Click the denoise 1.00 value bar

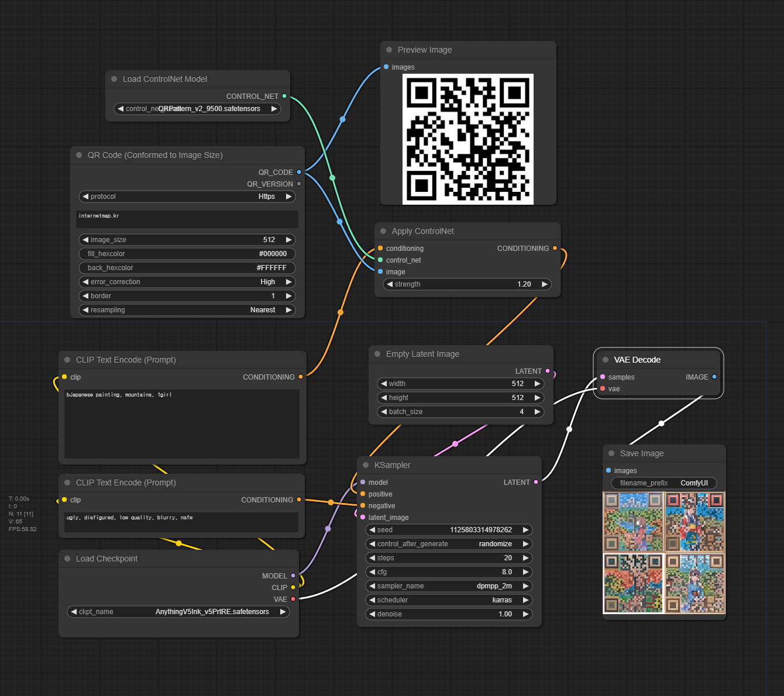click(x=449, y=614)
